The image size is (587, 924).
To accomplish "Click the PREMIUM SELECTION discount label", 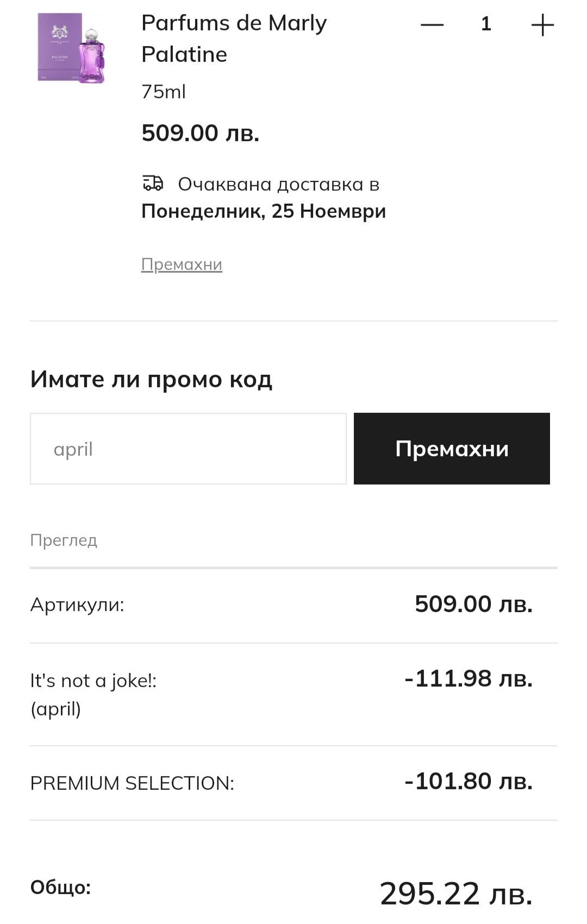I will pos(132,783).
